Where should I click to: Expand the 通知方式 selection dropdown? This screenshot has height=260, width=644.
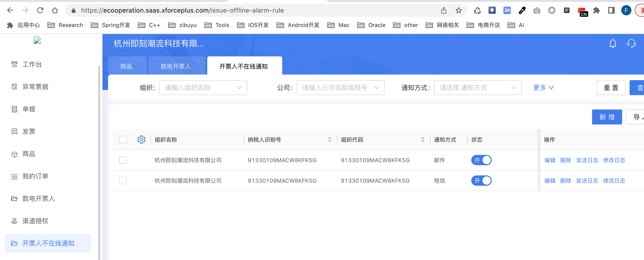[478, 88]
